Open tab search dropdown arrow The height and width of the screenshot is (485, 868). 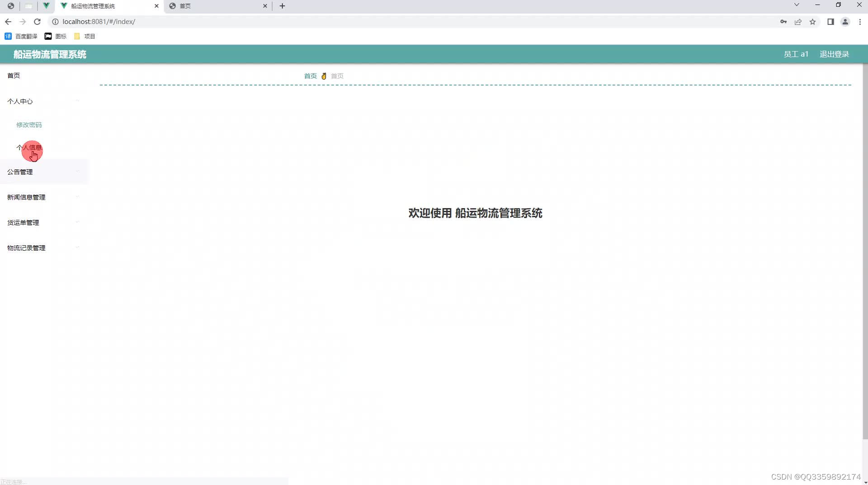[x=797, y=5]
